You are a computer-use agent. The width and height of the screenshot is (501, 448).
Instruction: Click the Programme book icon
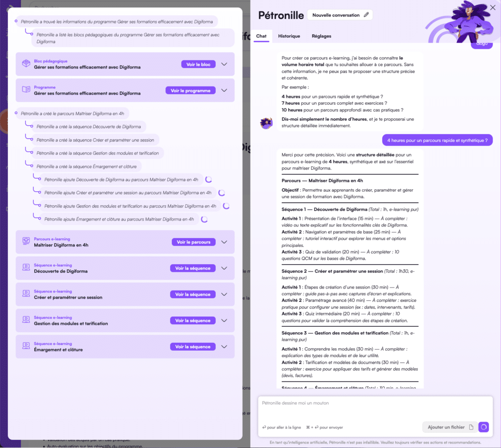[x=26, y=90]
